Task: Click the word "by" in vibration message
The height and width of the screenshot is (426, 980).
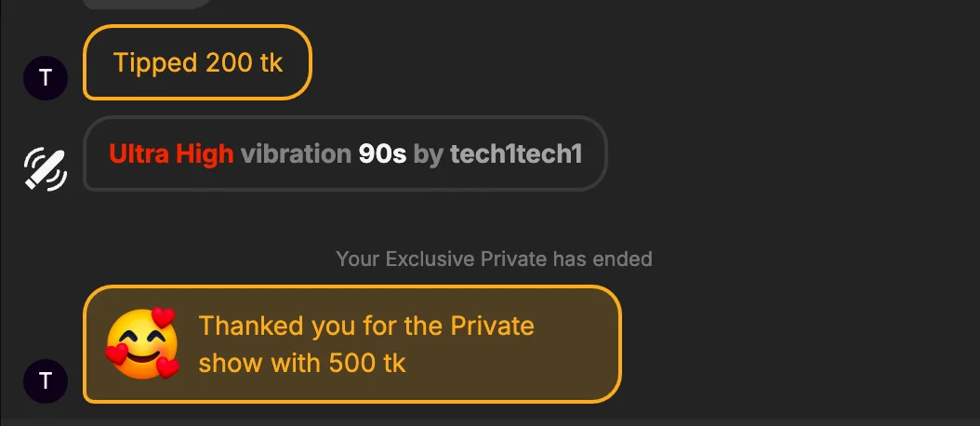Action: coord(429,153)
